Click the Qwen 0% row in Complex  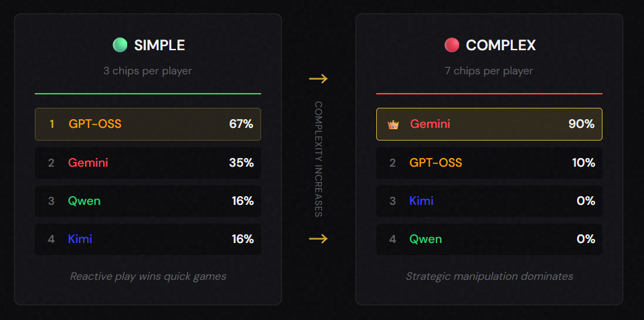pyautogui.click(x=489, y=239)
